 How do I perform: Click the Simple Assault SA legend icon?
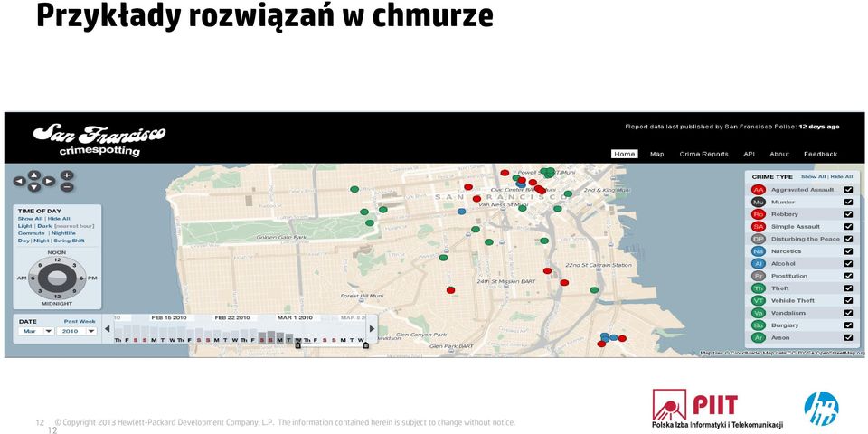[758, 226]
